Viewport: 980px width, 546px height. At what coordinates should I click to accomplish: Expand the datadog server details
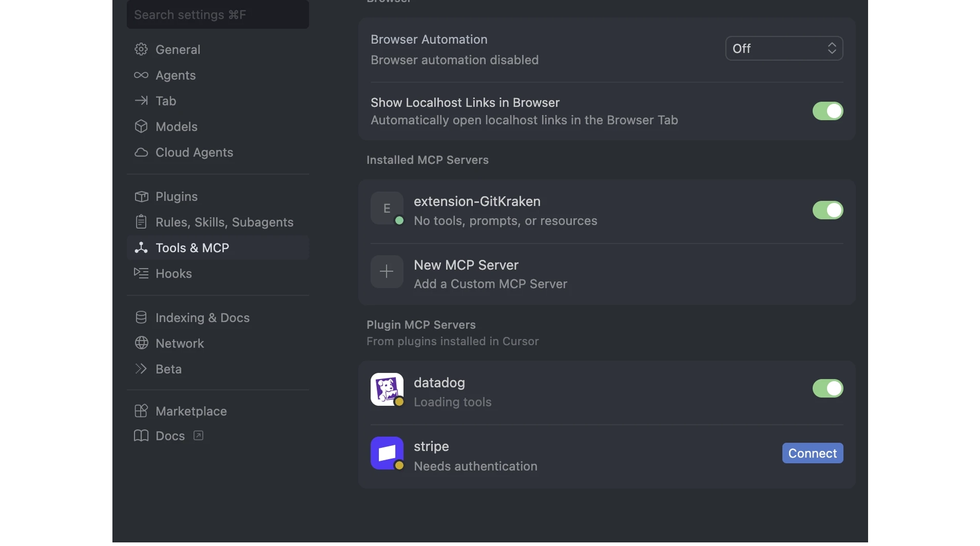[x=565, y=391]
